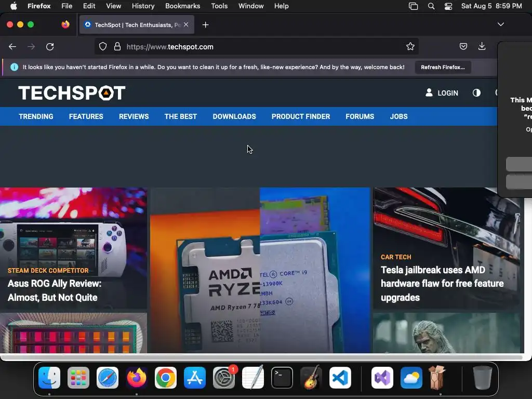Reload the page with the refresh icon
The height and width of the screenshot is (399, 532).
pyautogui.click(x=50, y=47)
